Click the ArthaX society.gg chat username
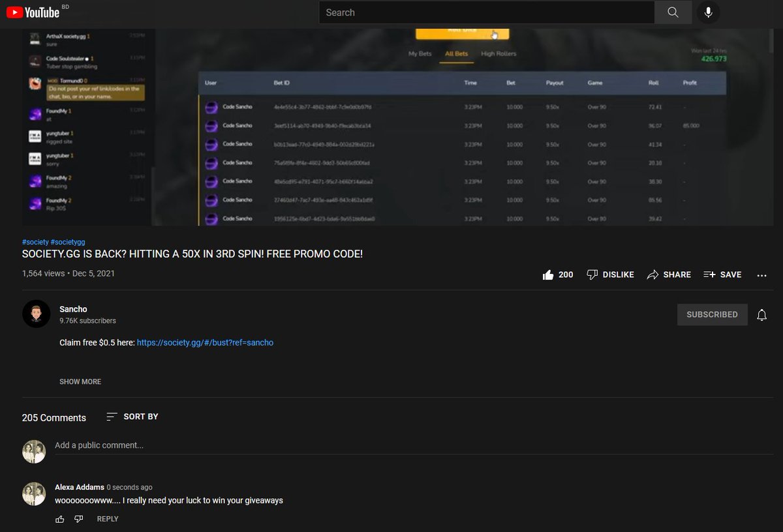The width and height of the screenshot is (783, 532). (x=66, y=37)
